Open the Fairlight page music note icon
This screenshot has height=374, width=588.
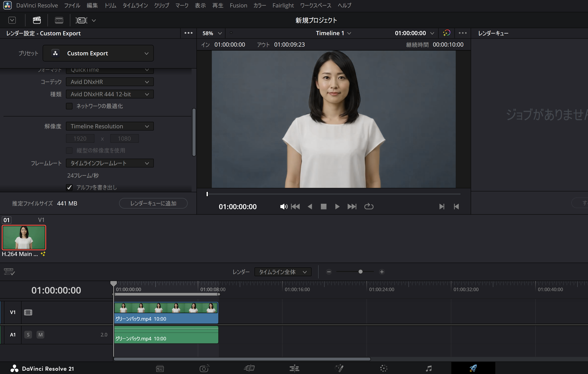tap(429, 368)
